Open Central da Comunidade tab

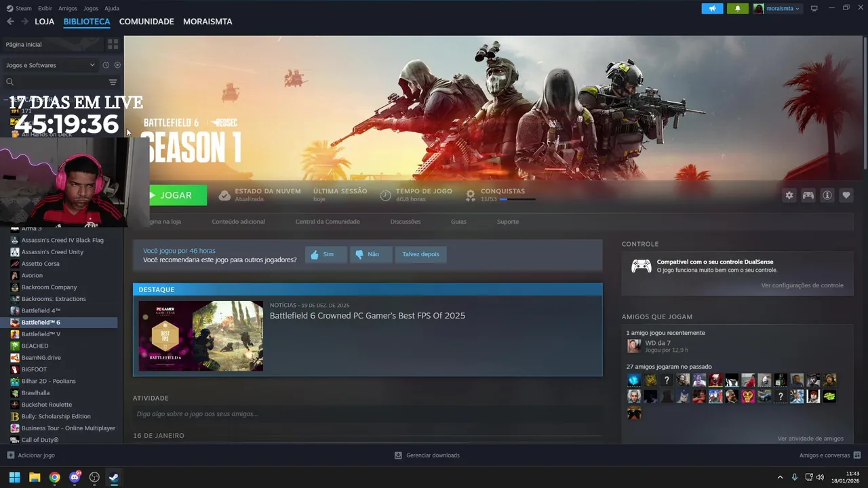pyautogui.click(x=328, y=222)
